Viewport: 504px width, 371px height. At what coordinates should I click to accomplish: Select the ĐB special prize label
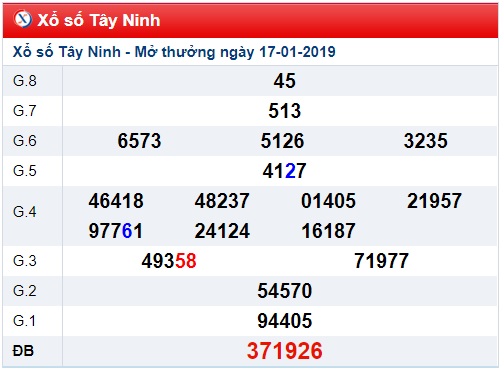(23, 351)
